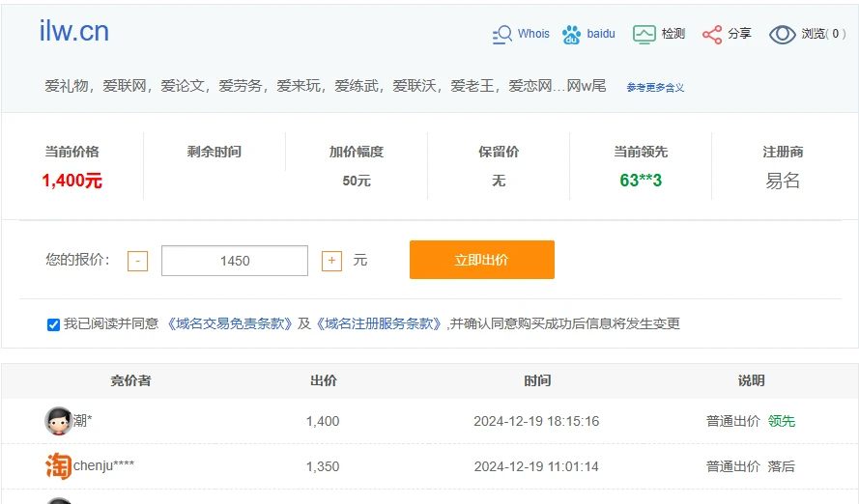The height and width of the screenshot is (504, 859).
Task: Click the bid amount input field
Action: pos(235,261)
